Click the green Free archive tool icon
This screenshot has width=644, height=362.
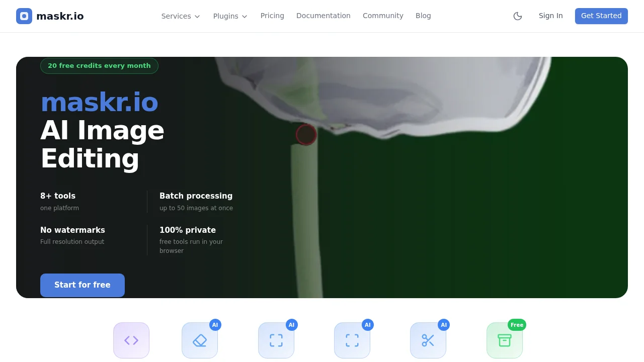pos(505,340)
